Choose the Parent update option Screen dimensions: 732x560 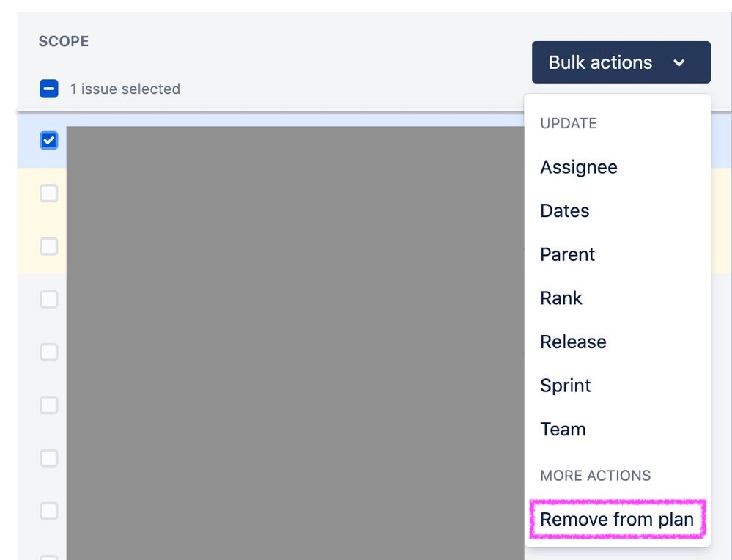pyautogui.click(x=567, y=254)
